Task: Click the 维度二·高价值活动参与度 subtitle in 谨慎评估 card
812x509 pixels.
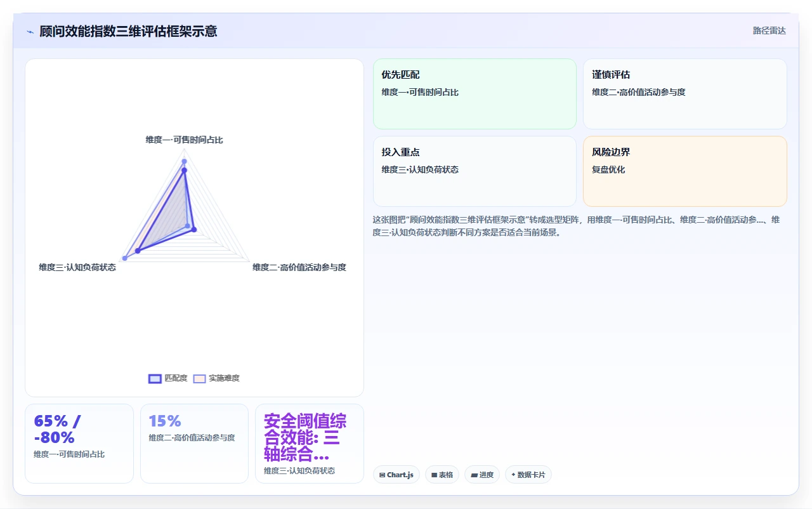Action: 639,93
